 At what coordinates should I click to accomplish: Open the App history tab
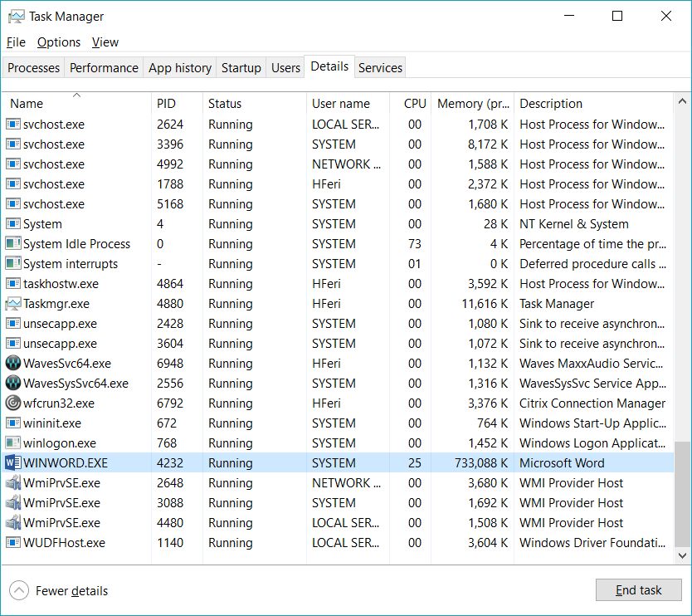tap(179, 67)
